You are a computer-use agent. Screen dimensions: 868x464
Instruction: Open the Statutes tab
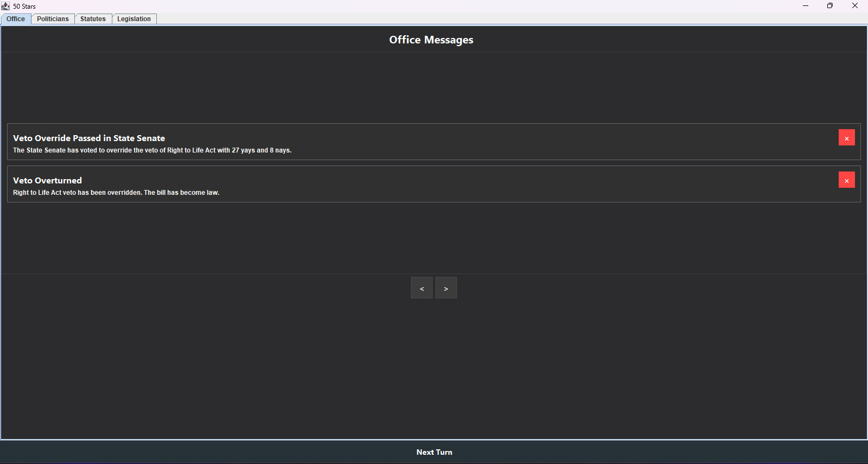pyautogui.click(x=93, y=19)
